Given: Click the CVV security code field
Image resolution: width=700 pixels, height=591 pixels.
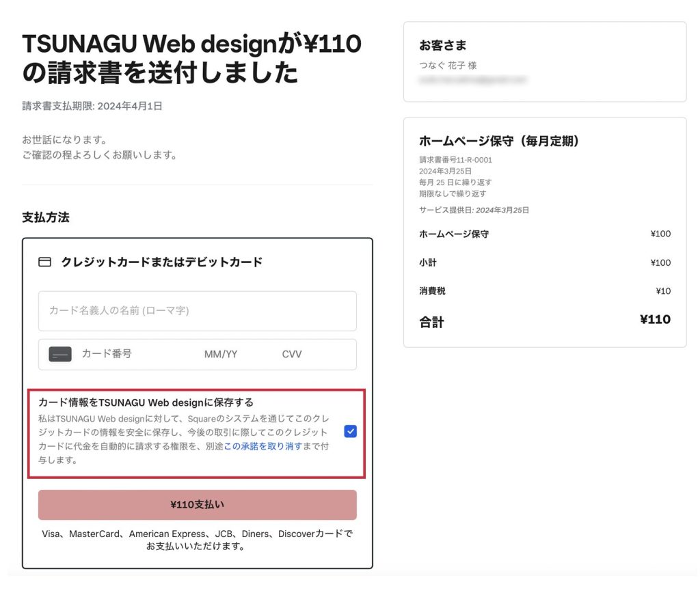Looking at the screenshot, I should [292, 355].
